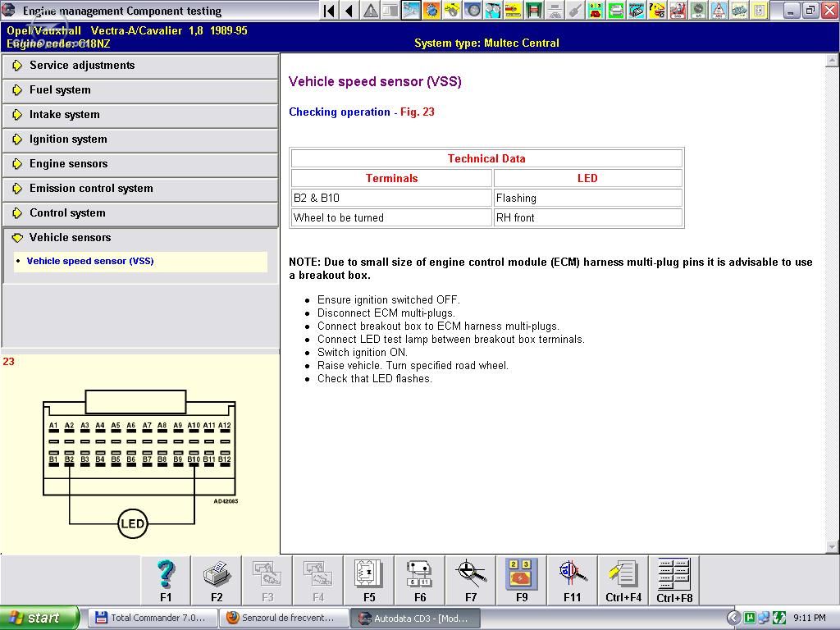The height and width of the screenshot is (630, 840).
Task: Click the greyed F3 picture button
Action: click(267, 580)
